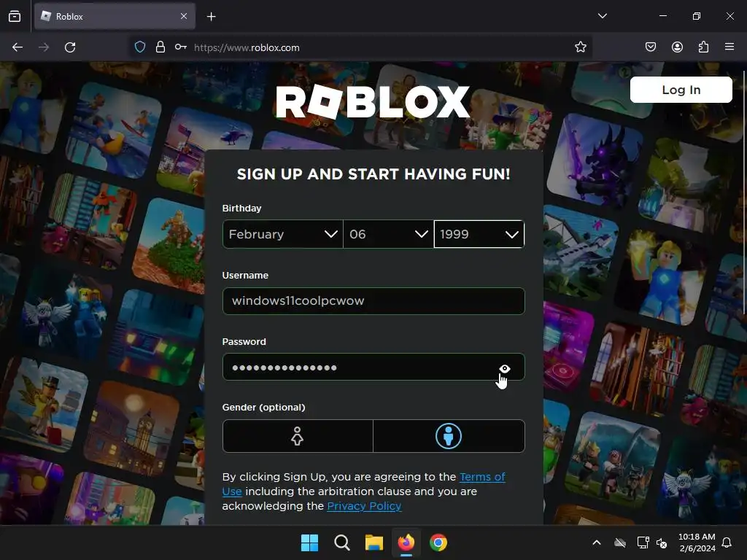Open Firefox application hamburger menu
Image resolution: width=747 pixels, height=560 pixels.
729,47
